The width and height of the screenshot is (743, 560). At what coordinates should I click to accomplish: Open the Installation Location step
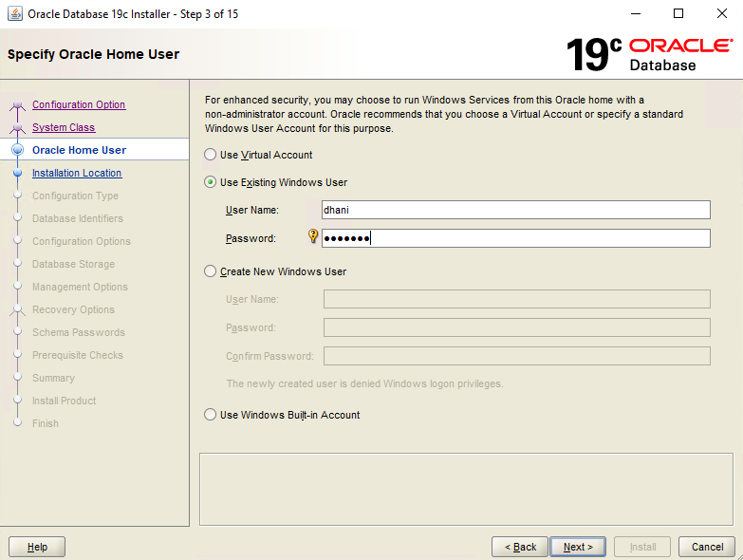point(77,173)
